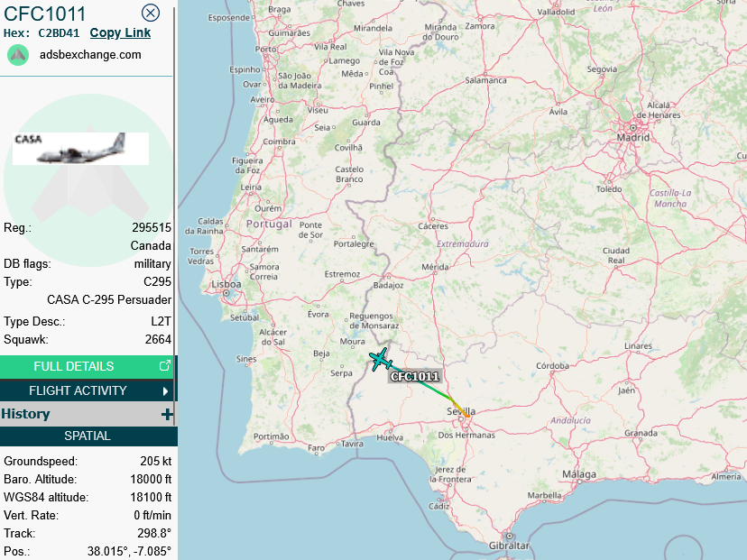Click the Portugal country label on map
The image size is (747, 560).
tap(269, 224)
